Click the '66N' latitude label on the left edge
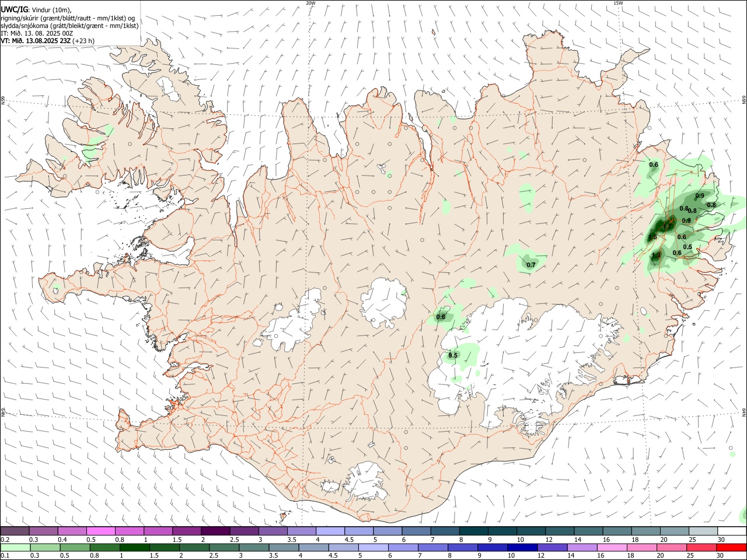 point(3,101)
